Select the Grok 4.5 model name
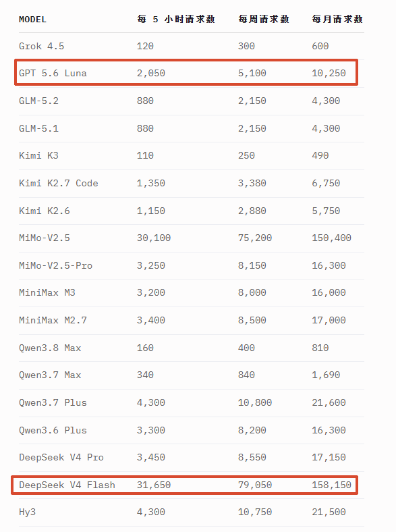Screen dimensions: 396x532 pyautogui.click(x=41, y=46)
